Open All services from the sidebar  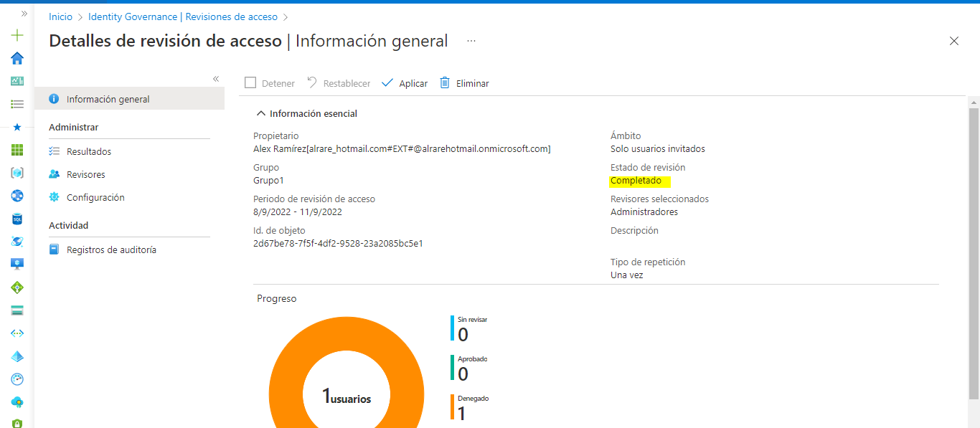pos(17,104)
